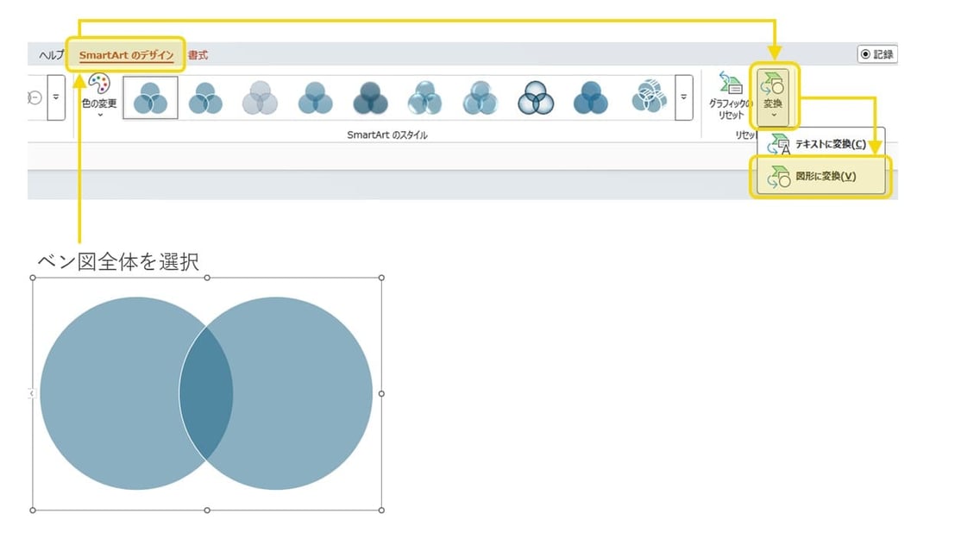The height and width of the screenshot is (551, 980).
Task: Click グラフィックのリセット to reset the graphic
Action: click(x=730, y=96)
